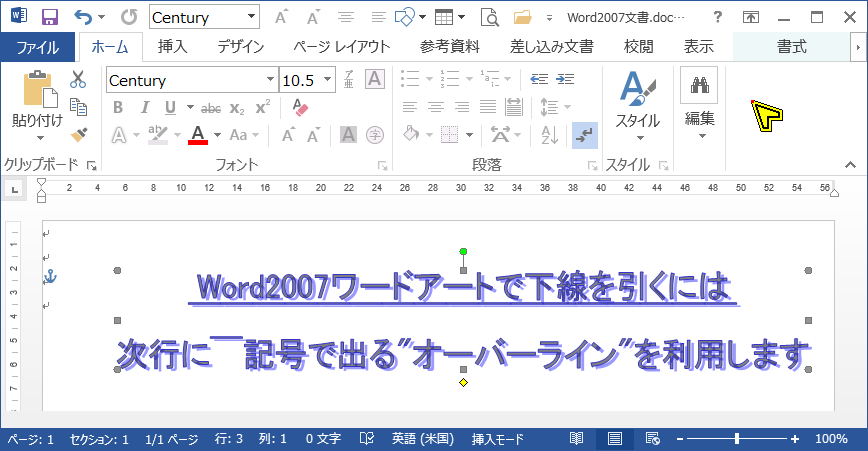
Task: Toggle italic formatting
Action: click(144, 107)
